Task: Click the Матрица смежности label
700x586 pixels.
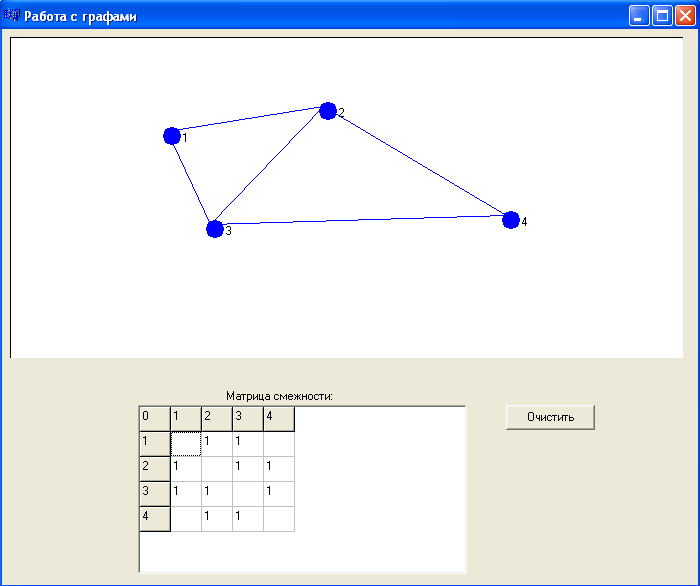Action: coord(279,396)
